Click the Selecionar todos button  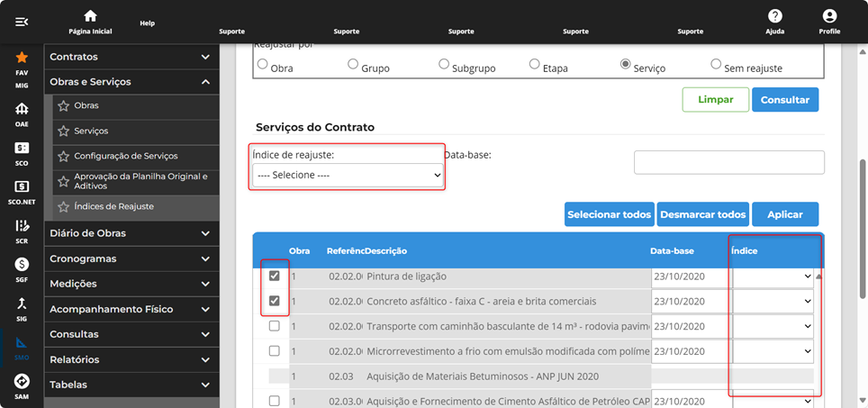point(609,214)
